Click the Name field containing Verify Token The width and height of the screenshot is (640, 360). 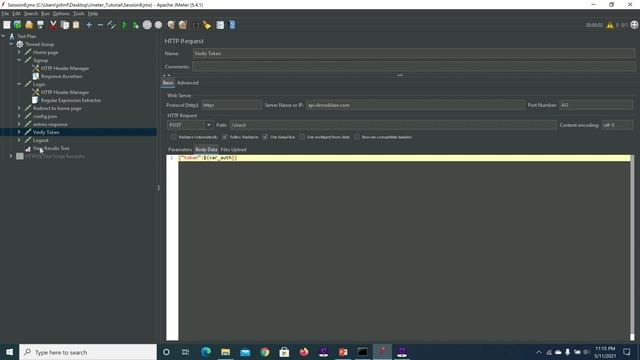pos(413,53)
